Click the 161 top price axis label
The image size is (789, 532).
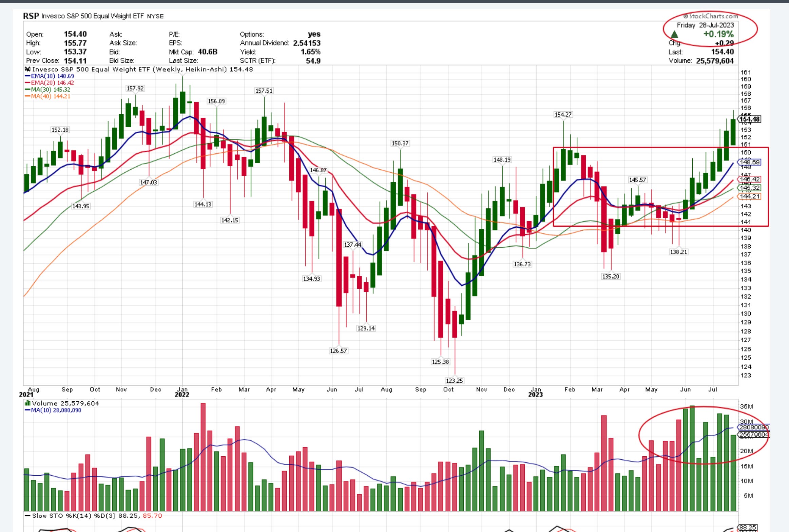tap(746, 72)
